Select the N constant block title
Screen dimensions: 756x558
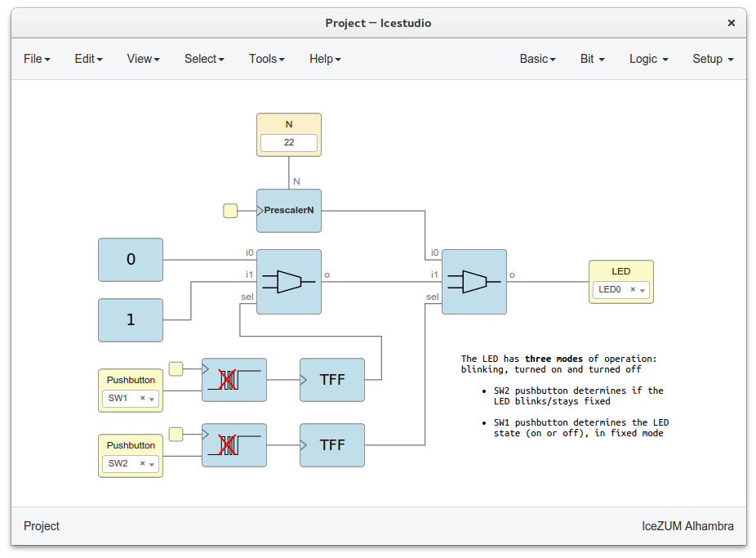289,124
